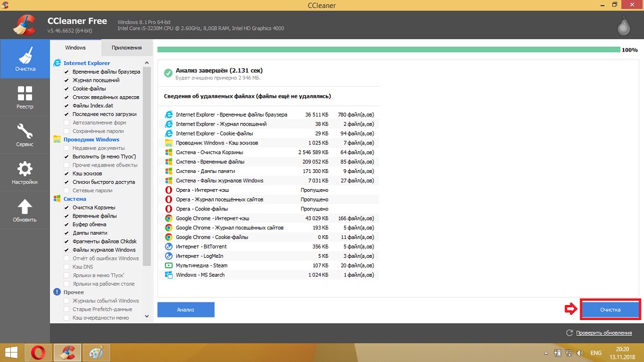Click the Прочее group heading

[74, 292]
